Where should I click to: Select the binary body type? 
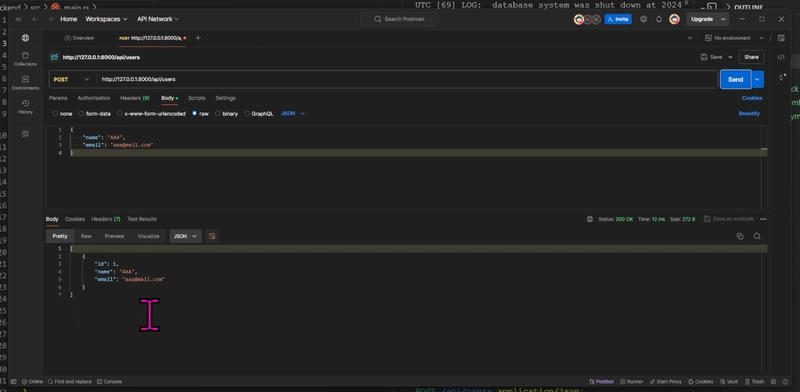coord(226,113)
